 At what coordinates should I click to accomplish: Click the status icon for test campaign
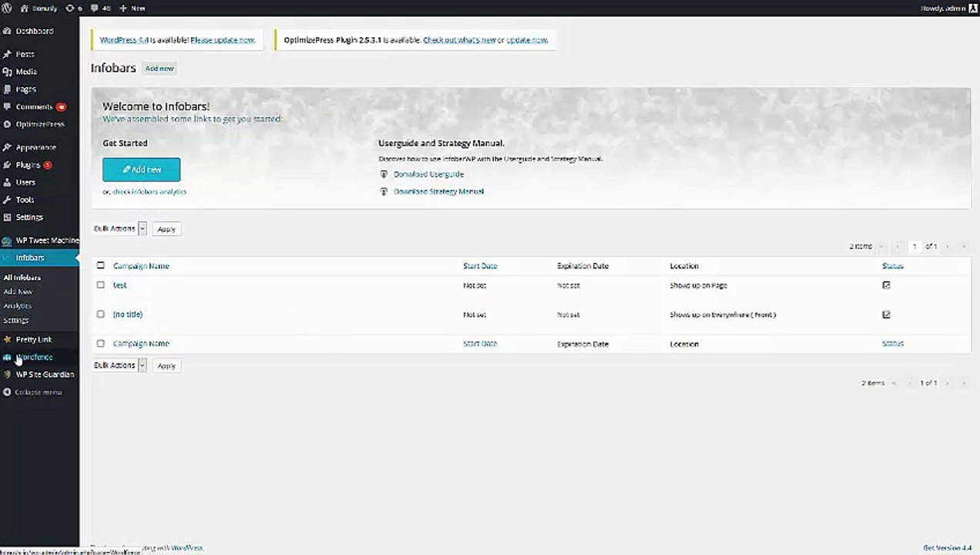pos(886,285)
